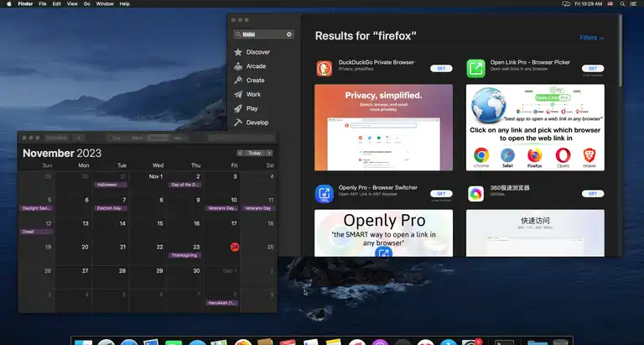Image resolution: width=644 pixels, height=345 pixels.
Task: Open the Openly Pro preview image
Action: [383, 233]
